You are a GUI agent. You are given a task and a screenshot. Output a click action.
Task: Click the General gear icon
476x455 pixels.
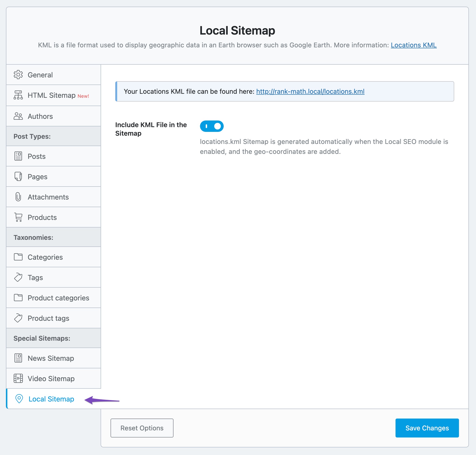(x=18, y=75)
